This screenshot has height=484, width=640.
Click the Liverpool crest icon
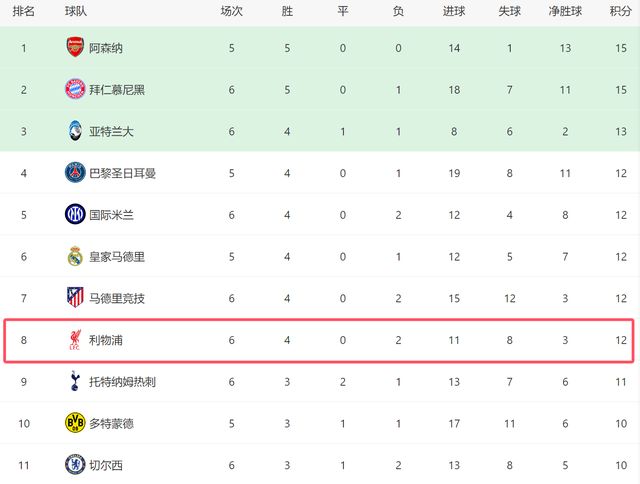coord(75,340)
